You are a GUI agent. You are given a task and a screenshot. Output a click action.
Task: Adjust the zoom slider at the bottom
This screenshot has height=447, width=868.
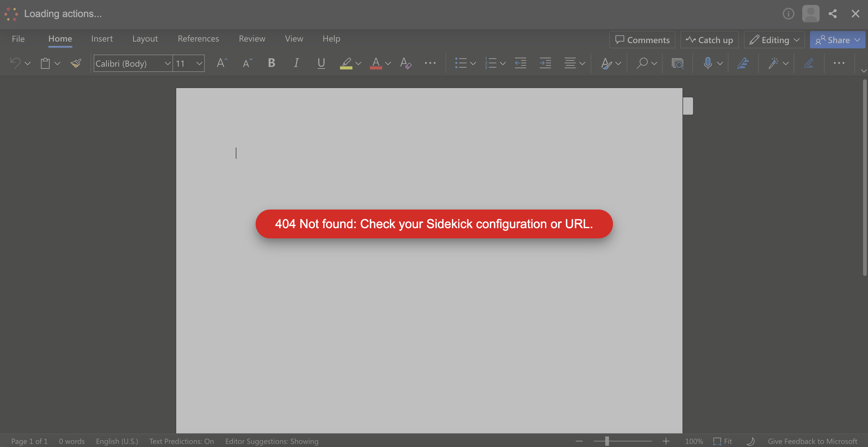[x=606, y=441]
